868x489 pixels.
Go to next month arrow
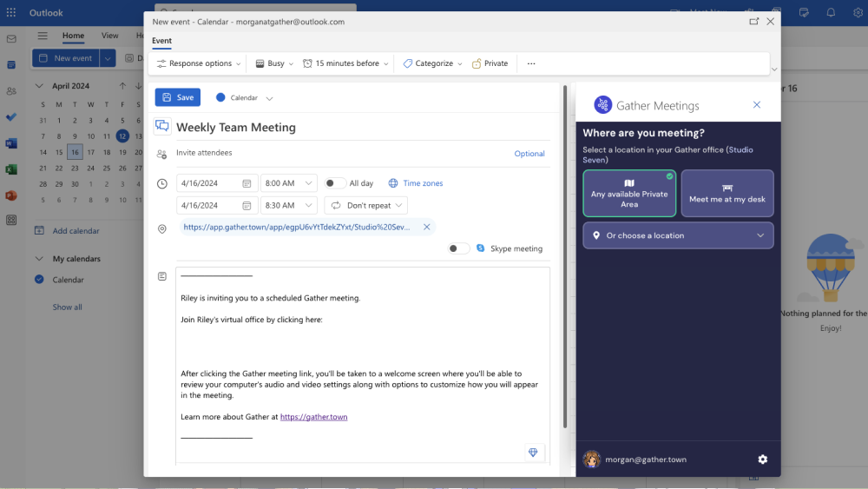coord(138,86)
